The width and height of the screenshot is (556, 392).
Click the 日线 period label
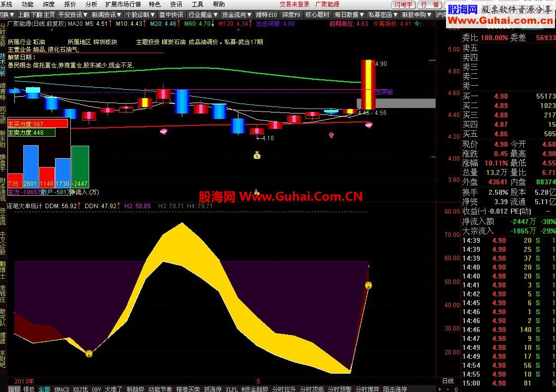point(448,381)
